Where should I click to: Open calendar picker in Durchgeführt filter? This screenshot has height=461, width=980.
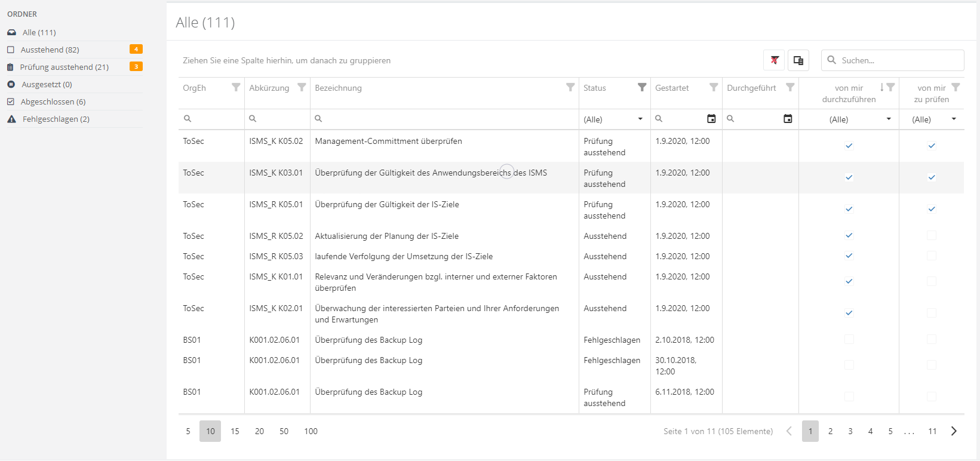[x=788, y=119]
